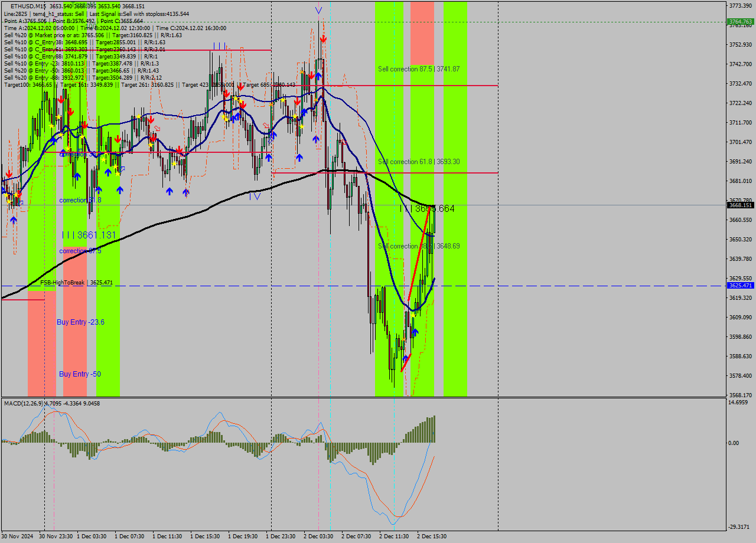This screenshot has width=756, height=543.
Task: Click the 'Buy Entry -50' label
Action: [80, 374]
